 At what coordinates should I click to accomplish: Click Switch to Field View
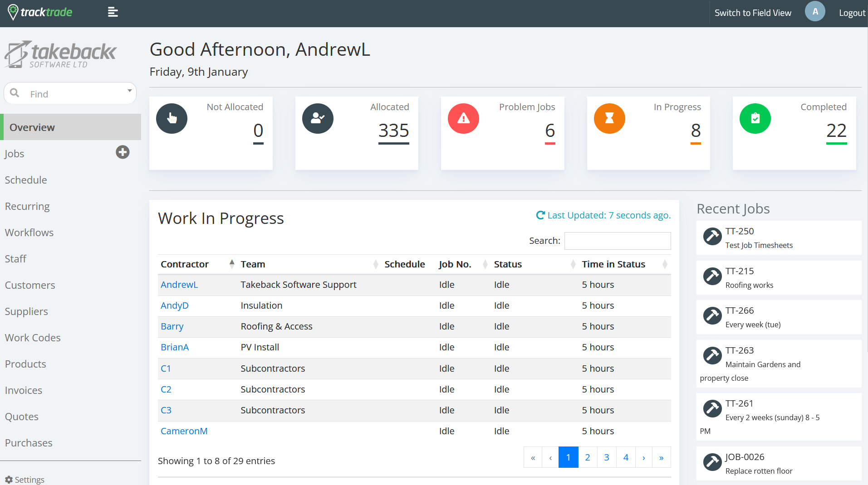click(753, 13)
